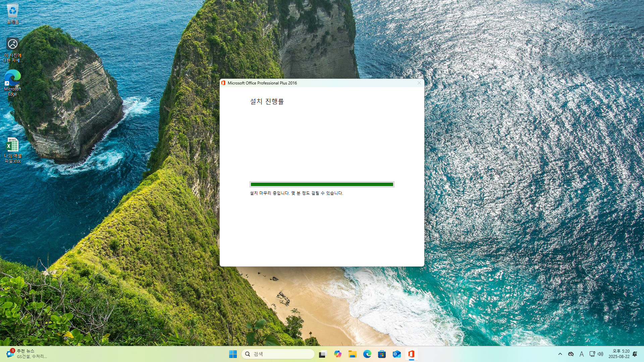Click the OneDrive cloud tray icon

coord(571,354)
